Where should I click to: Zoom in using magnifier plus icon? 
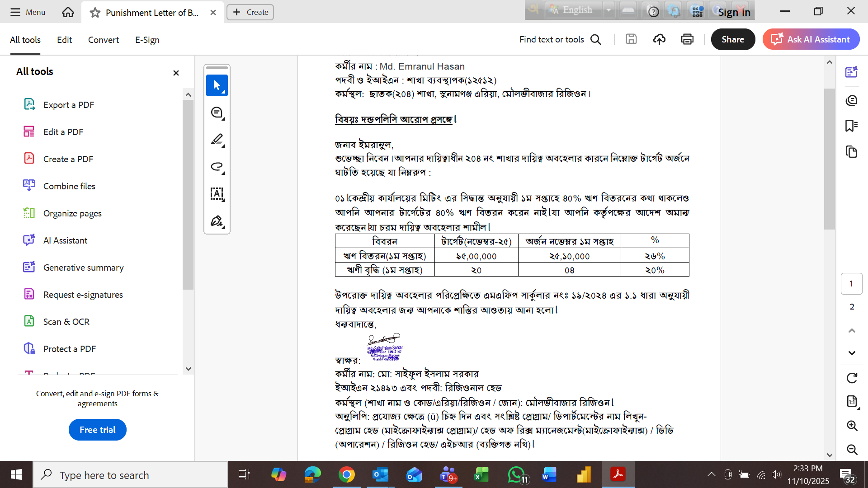tap(852, 425)
